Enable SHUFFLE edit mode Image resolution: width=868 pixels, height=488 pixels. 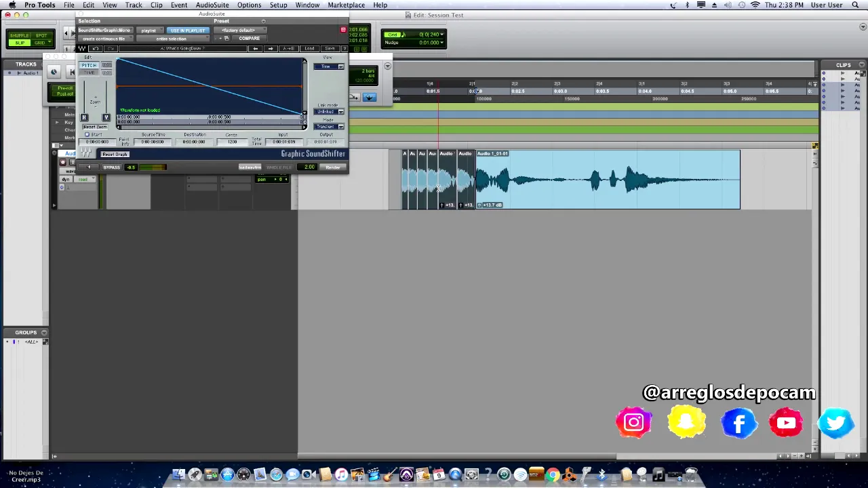(19, 36)
